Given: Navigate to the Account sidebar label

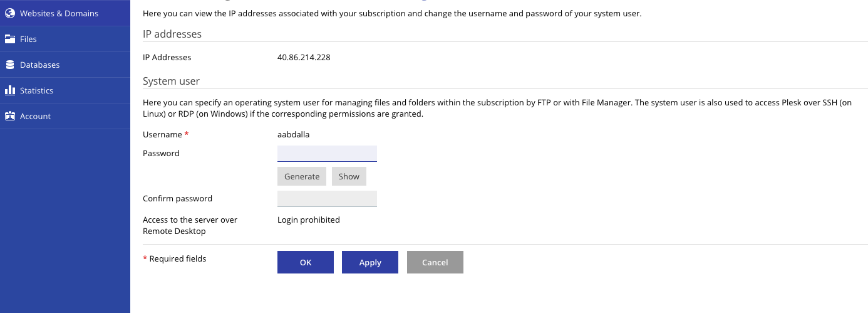Looking at the screenshot, I should pyautogui.click(x=35, y=116).
